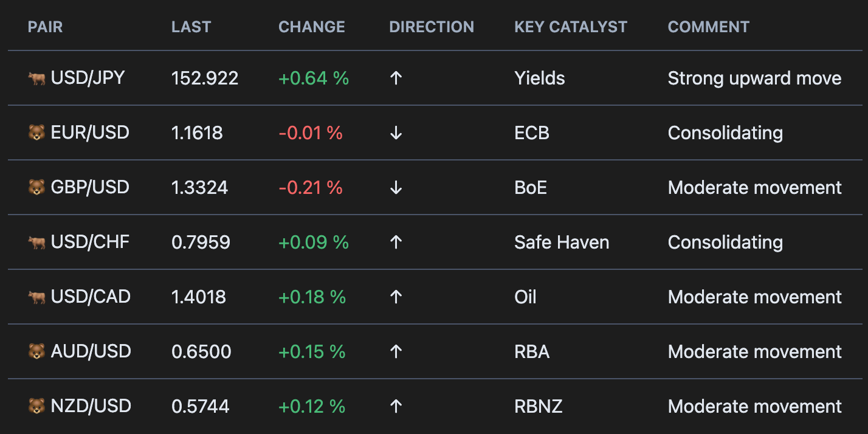
Task: Click the up arrow in USD/JPY row
Action: coord(396,78)
